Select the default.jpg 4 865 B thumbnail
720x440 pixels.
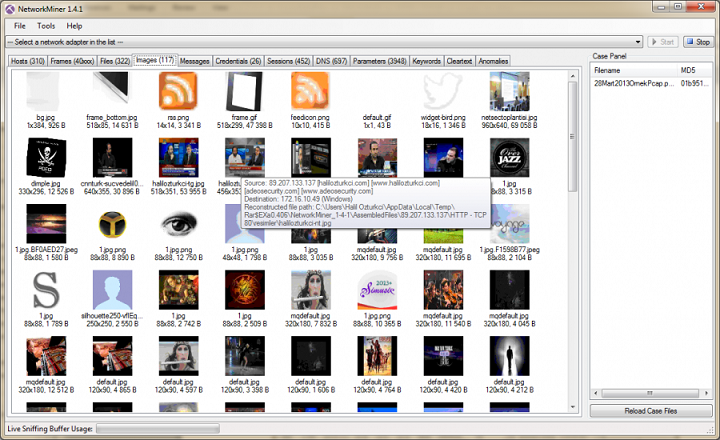point(112,356)
